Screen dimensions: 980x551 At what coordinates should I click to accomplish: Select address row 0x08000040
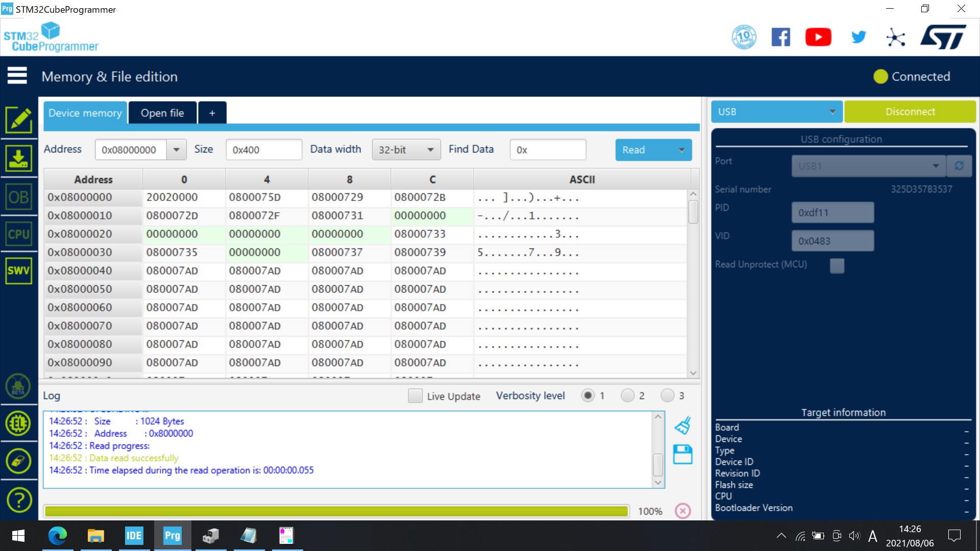tap(93, 271)
